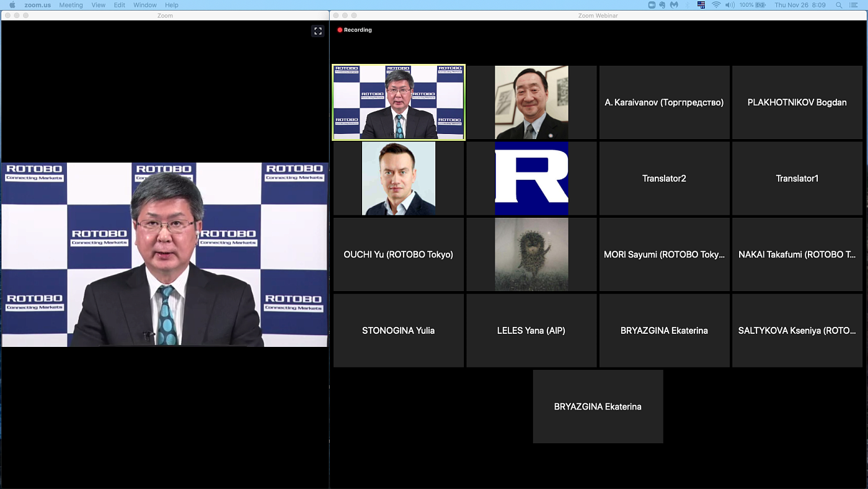Click the Zoom window title bar
This screenshot has width=868, height=489.
click(165, 16)
